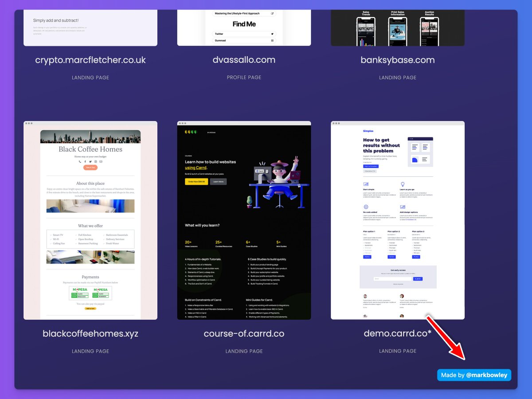Click the Twitter row in dvassallo preview

244,34
